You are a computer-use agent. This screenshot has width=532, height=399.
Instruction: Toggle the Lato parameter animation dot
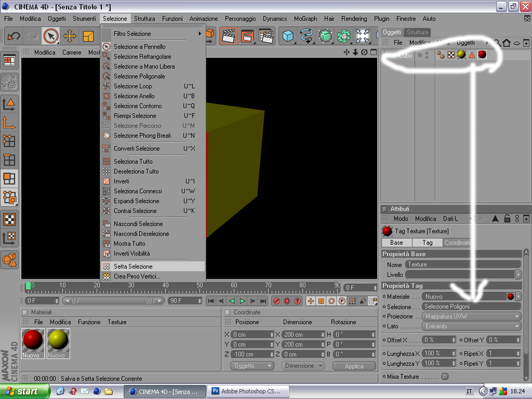[384, 326]
